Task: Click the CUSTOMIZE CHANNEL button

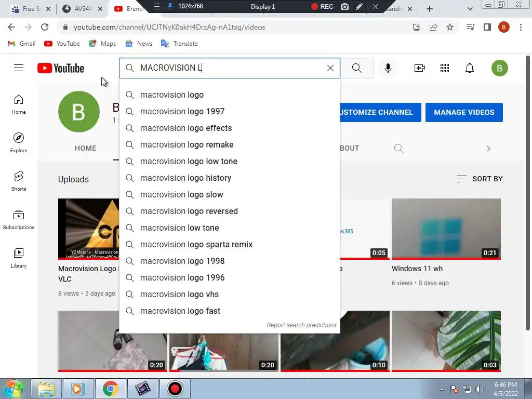Action: point(380,112)
